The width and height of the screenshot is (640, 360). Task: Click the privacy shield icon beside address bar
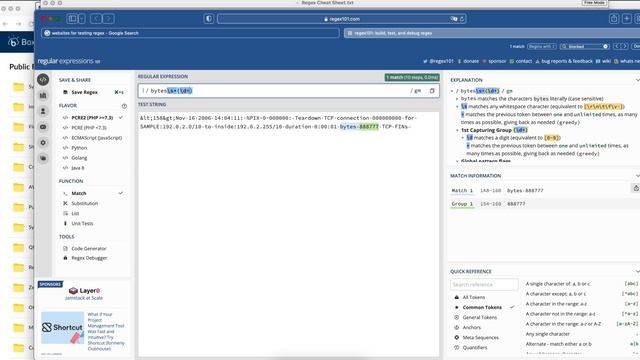coord(209,19)
